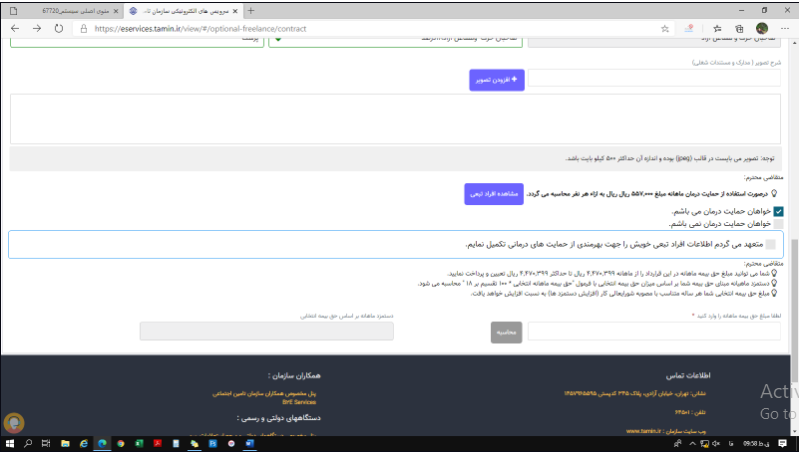Image resolution: width=799 pixels, height=453 pixels.
Task: Click the gray محاسبه button
Action: [507, 332]
